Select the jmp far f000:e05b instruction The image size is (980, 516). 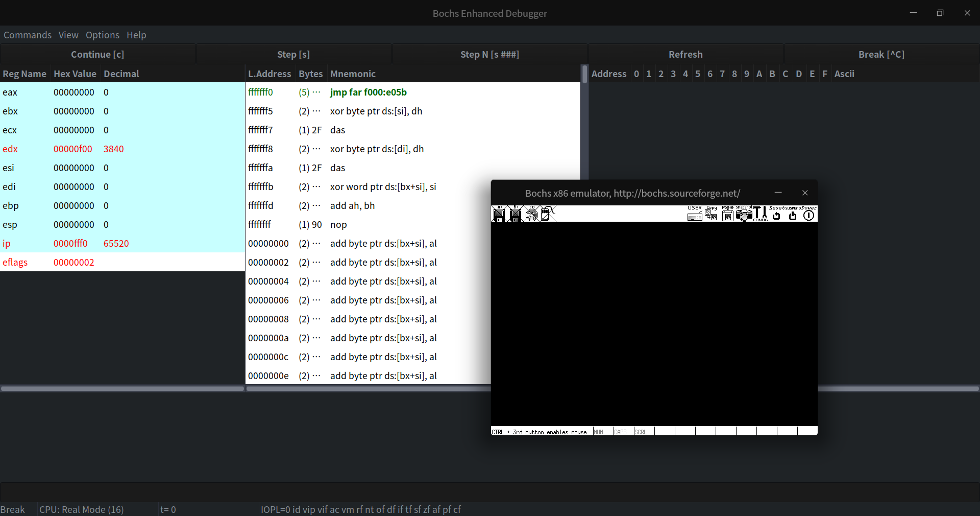click(x=413, y=92)
